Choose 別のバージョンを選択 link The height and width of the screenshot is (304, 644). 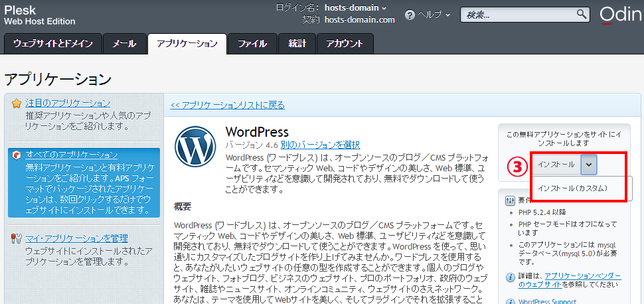click(x=321, y=145)
